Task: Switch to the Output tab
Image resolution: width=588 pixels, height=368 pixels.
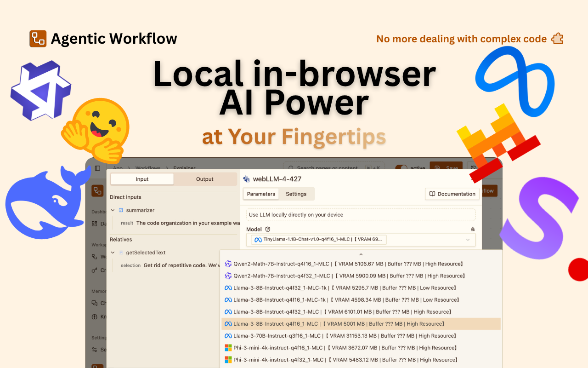Action: pos(205,179)
